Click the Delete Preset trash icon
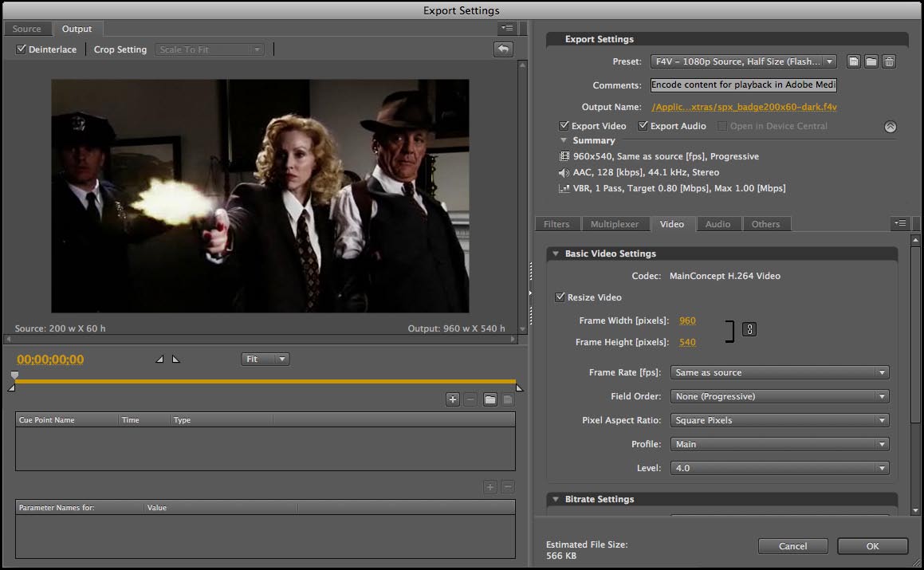 (x=890, y=61)
